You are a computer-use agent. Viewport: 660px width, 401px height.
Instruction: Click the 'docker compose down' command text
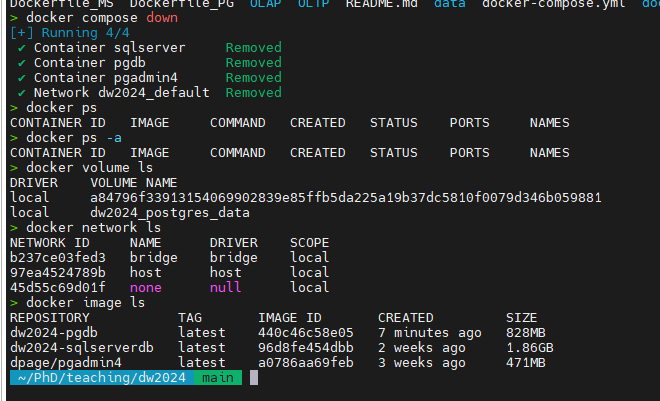102,18
